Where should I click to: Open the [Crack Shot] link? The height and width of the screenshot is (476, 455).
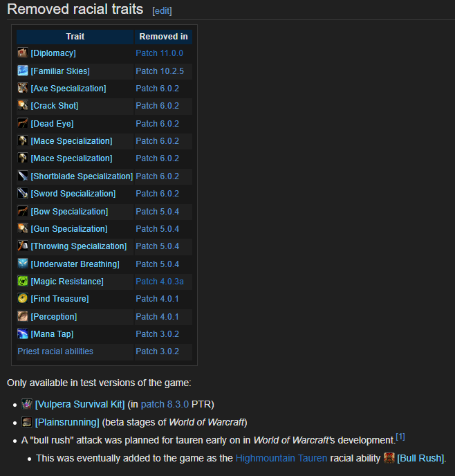pyautogui.click(x=55, y=106)
